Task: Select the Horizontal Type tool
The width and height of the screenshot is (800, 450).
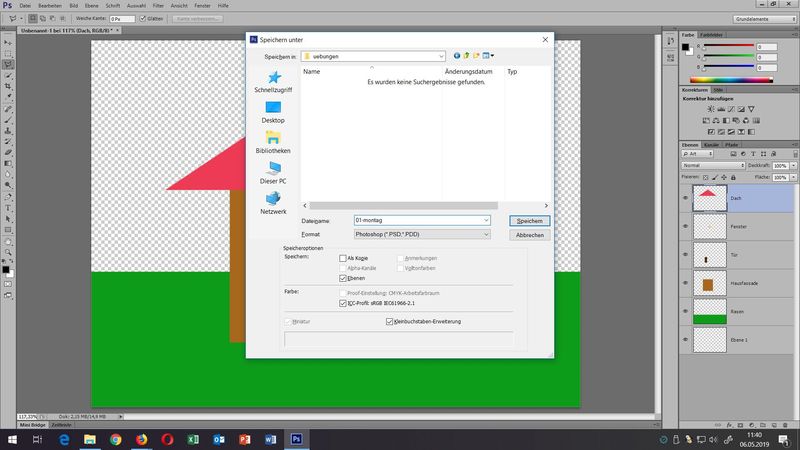Action: (x=8, y=208)
